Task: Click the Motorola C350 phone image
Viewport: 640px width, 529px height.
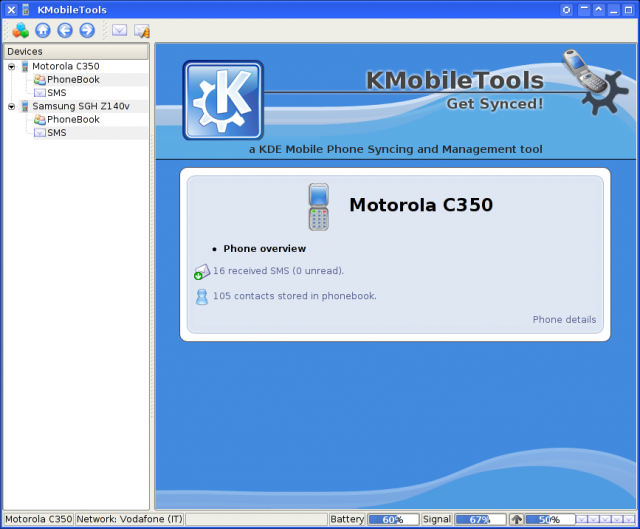Action: (x=318, y=207)
